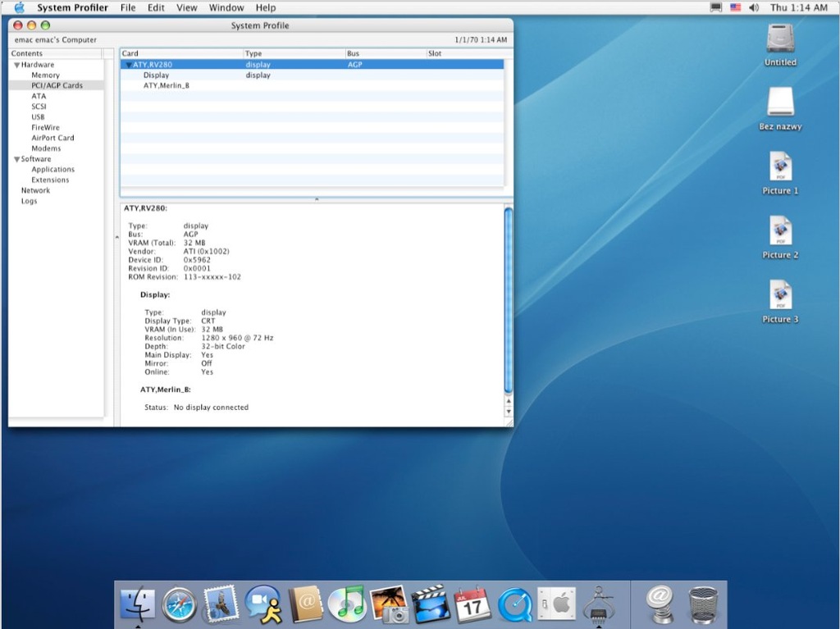Select Network in Contents list

35,190
